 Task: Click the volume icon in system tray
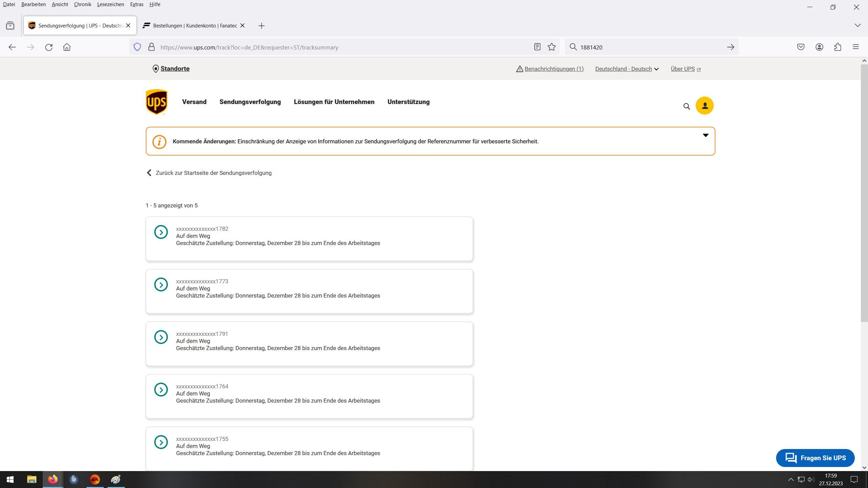click(811, 480)
